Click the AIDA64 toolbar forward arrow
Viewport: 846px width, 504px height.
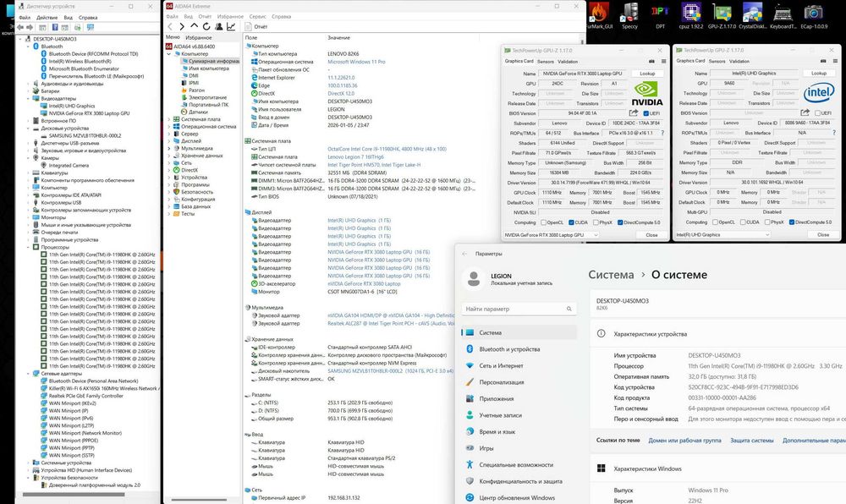tap(182, 26)
